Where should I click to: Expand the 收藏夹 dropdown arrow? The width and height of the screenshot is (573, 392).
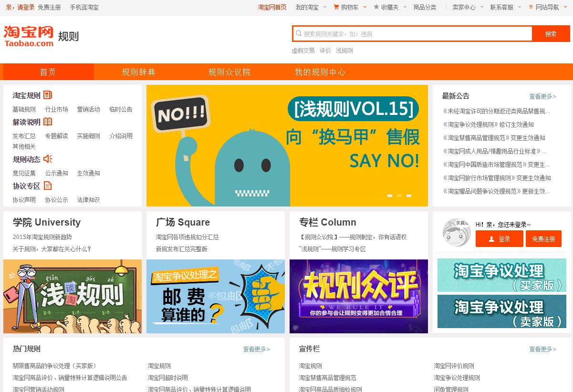click(405, 7)
